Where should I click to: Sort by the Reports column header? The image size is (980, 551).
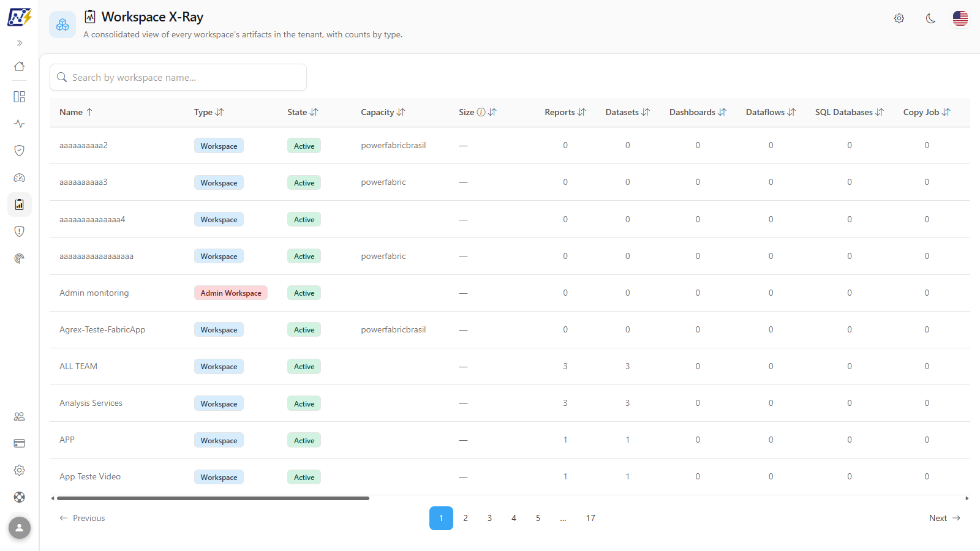pos(565,112)
